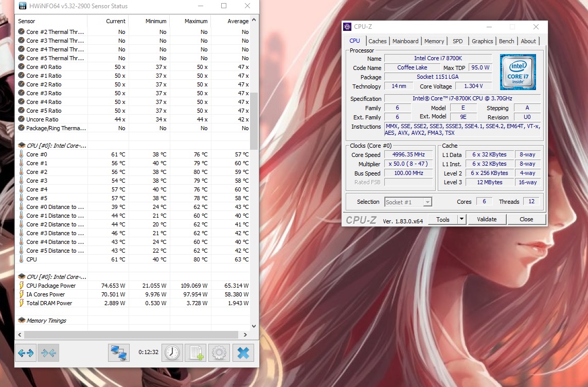588x387 pixels.
Task: Click the Level 3 cache value '12 MBytes'
Action: click(x=489, y=182)
